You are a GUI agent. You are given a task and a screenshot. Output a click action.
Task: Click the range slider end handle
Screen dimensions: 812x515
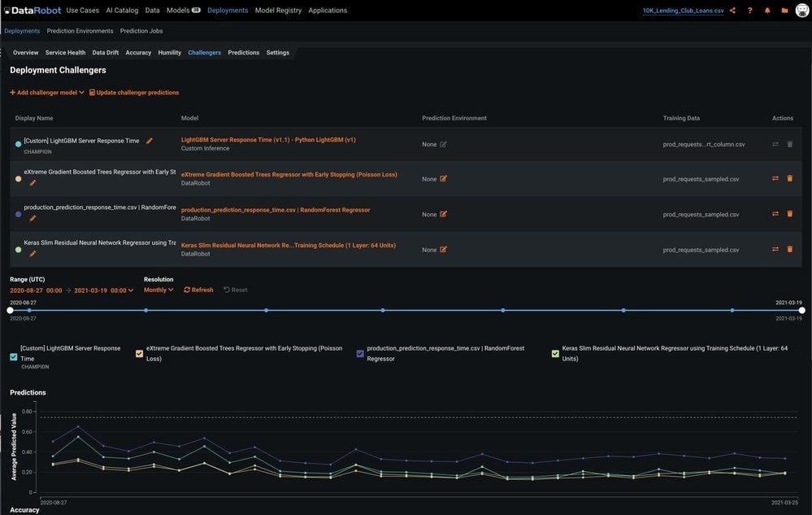(801, 310)
